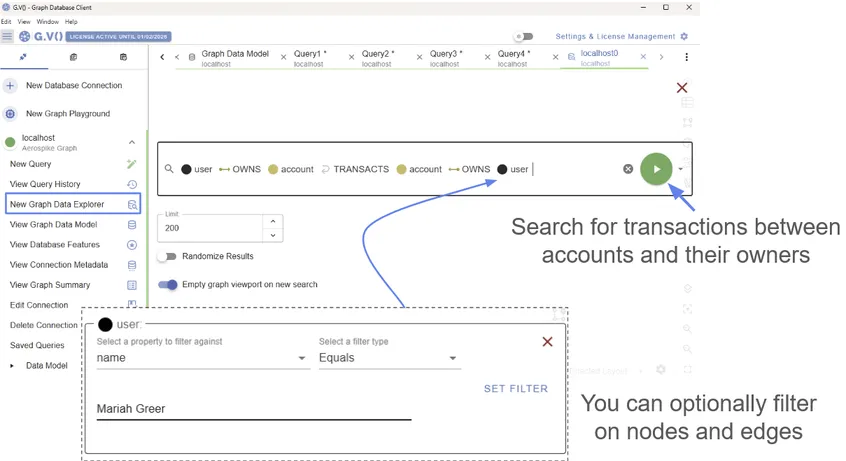Viewport: 846px width, 461px height.
Task: Select Edit Connection
Action: (39, 305)
